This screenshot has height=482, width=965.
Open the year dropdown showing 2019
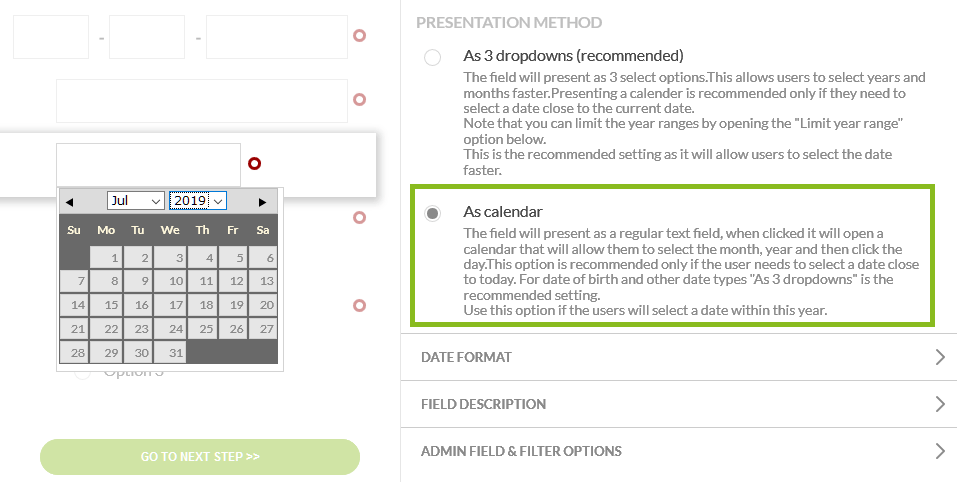[198, 201]
